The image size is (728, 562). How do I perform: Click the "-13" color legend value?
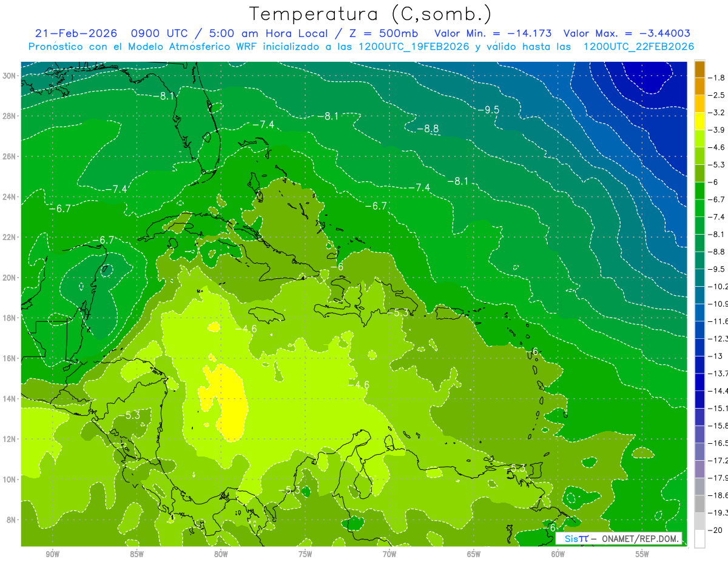pyautogui.click(x=716, y=356)
